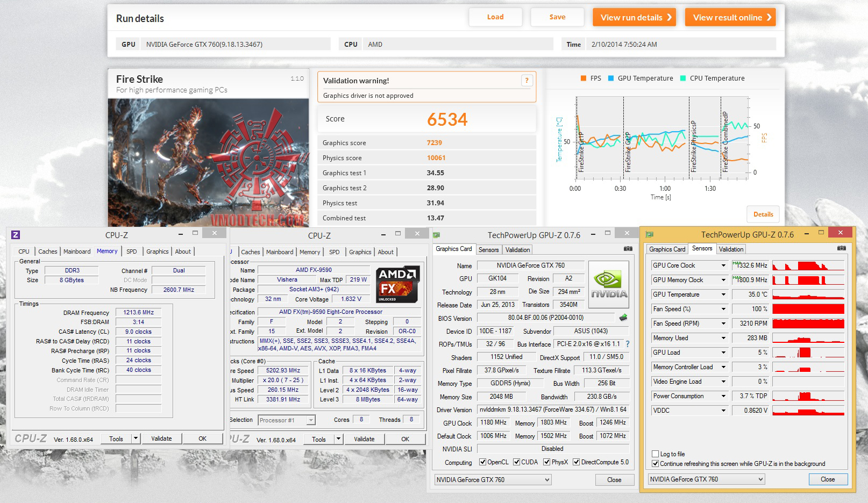Open About tab in CPU-Z memory window

tap(183, 251)
